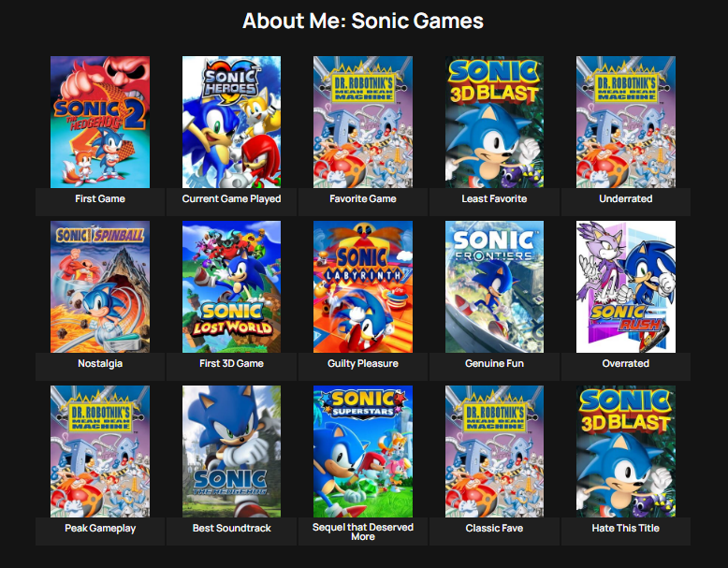Select the 'Guilty Pleasure' label
The height and width of the screenshot is (568, 728).
(363, 363)
